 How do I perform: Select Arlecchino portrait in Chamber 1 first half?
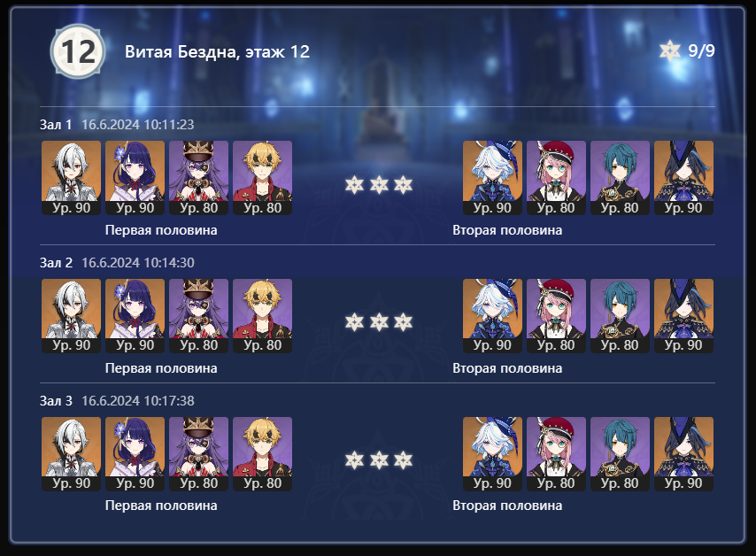point(72,177)
